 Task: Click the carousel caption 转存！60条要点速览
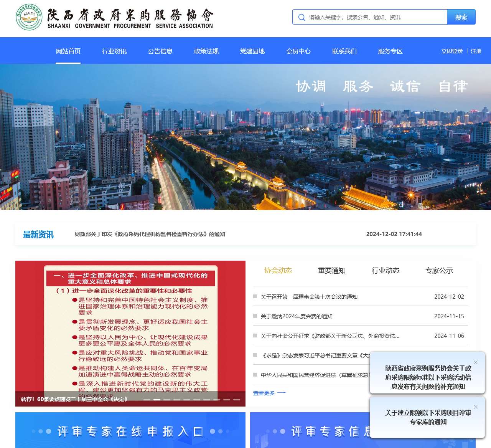click(74, 399)
